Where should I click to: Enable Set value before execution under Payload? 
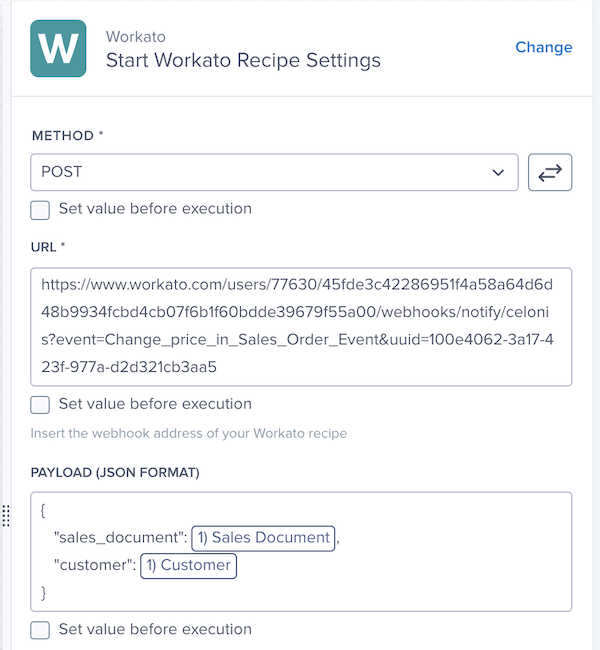tap(40, 630)
